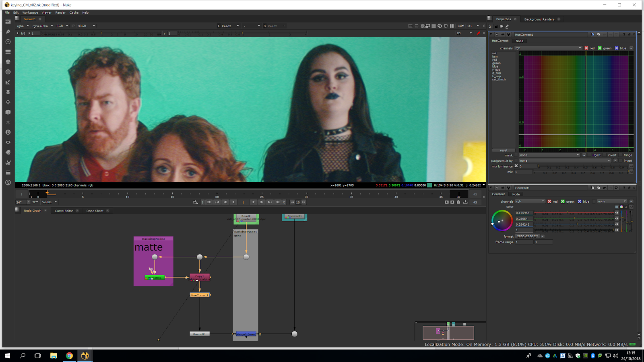The width and height of the screenshot is (644, 362).
Task: Open the Merge nodes layers icon
Action: 8,92
